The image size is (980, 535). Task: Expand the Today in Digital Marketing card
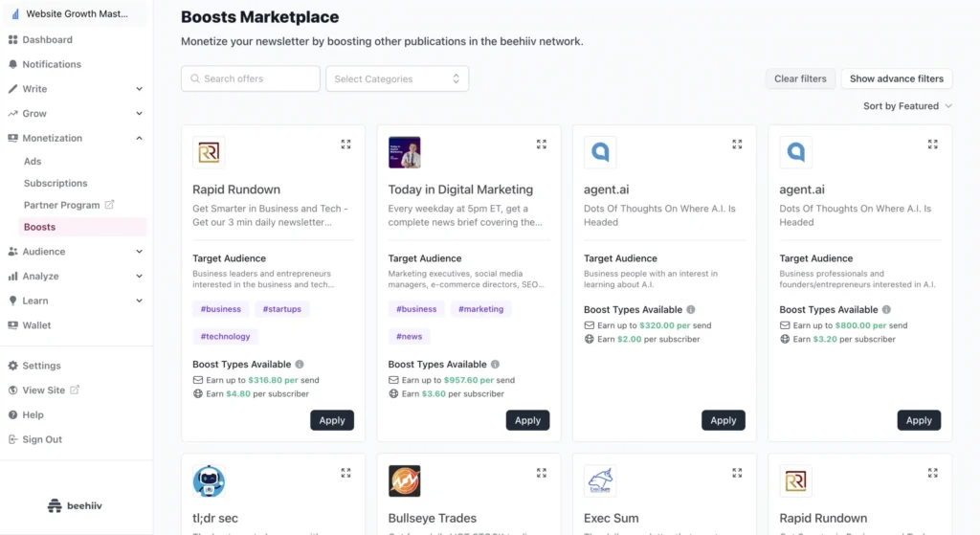coord(542,144)
